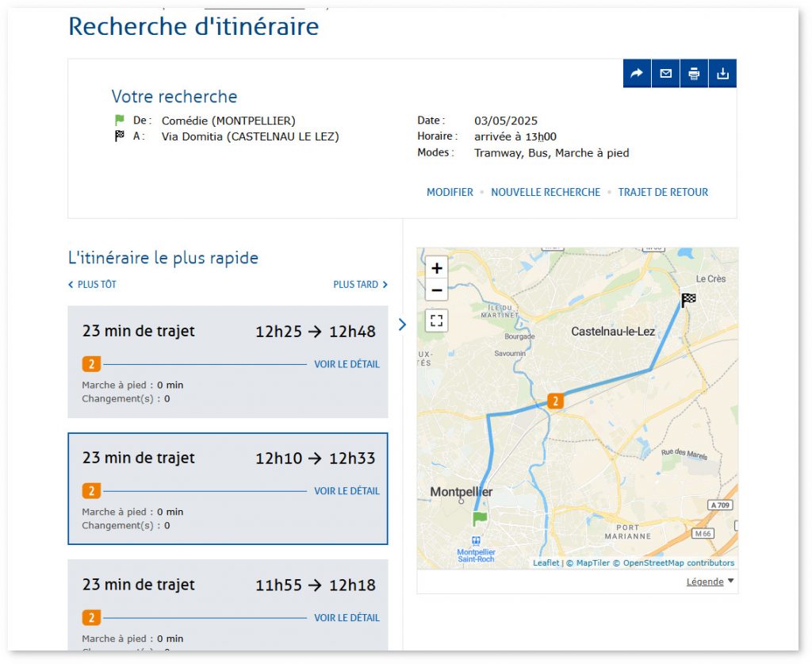Screen dimensions: 812x664
Task: Show earlier trips via PLUS TÔT
Action: click(x=92, y=284)
